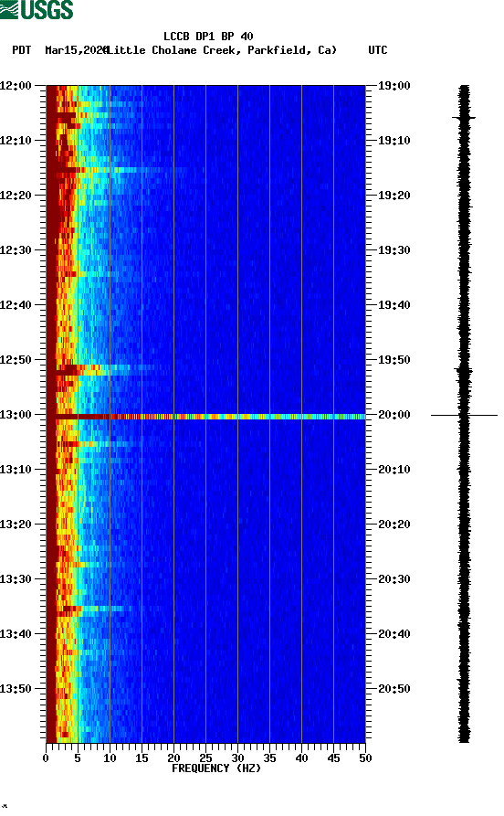Click the 20:50 UTC time label
The image size is (504, 816).
(x=394, y=688)
